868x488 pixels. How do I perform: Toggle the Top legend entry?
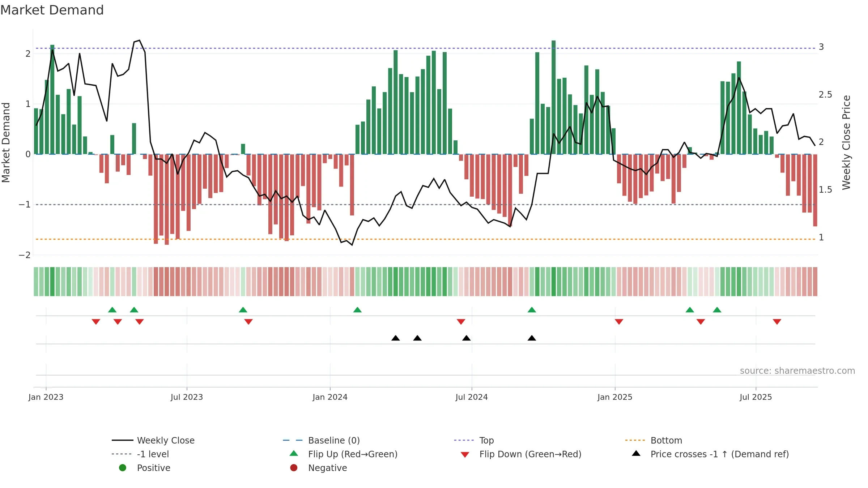(474, 440)
